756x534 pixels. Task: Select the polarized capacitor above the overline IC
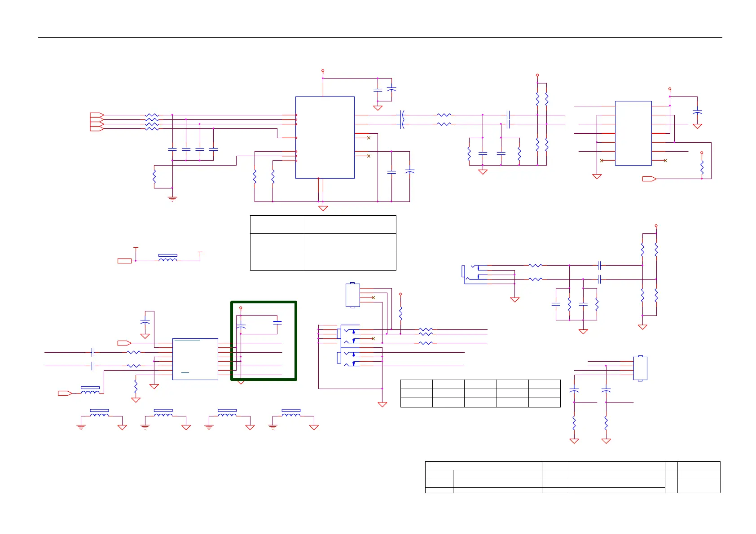(x=145, y=322)
